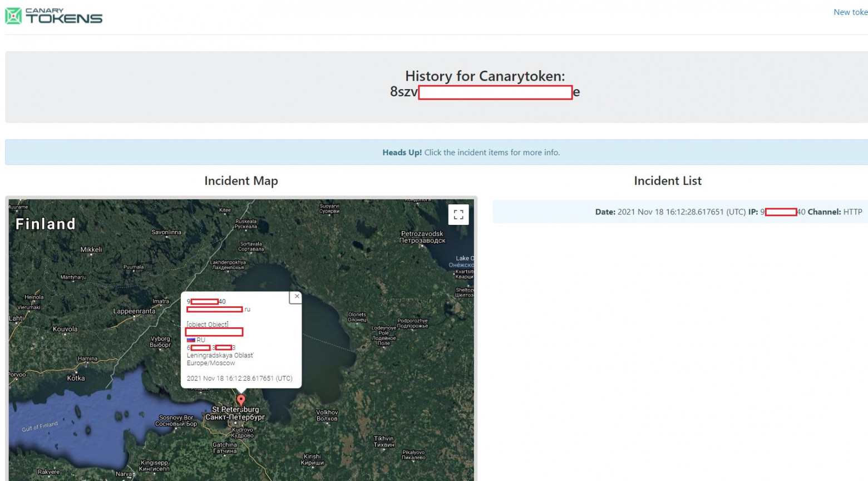Close the map info popup
The image size is (868, 481).
[297, 297]
